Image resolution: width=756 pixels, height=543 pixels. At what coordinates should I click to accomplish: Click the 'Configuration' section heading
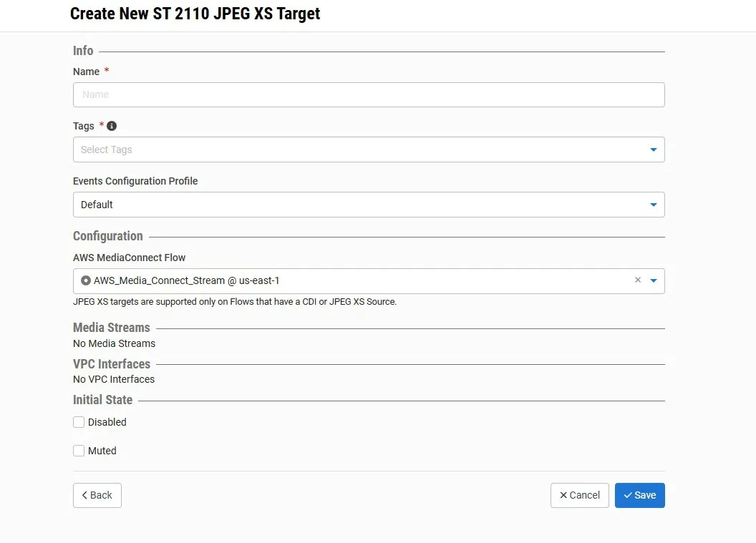point(108,236)
